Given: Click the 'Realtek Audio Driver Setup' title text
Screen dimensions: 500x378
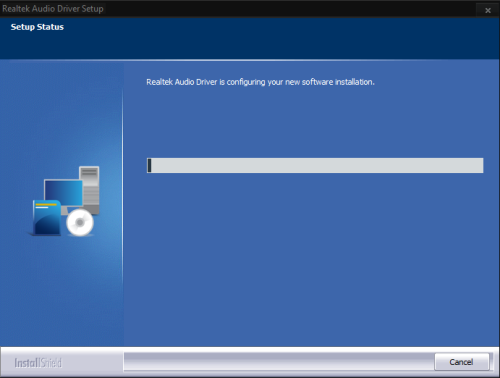Looking at the screenshot, I should pyautogui.click(x=53, y=9).
